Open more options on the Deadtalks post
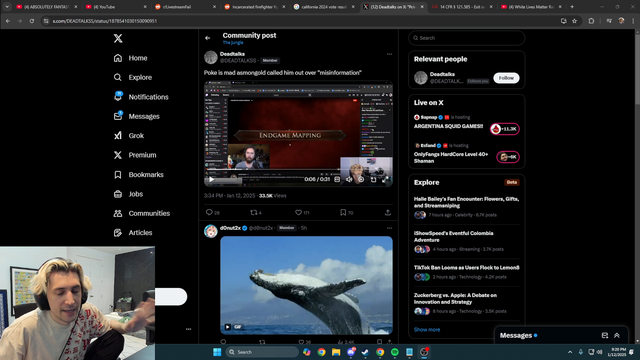640x360 pixels. (x=389, y=54)
